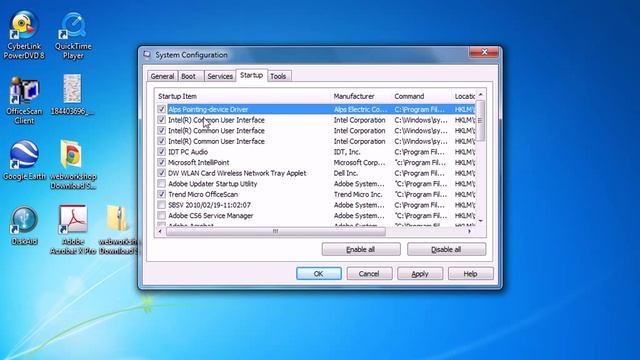Click the vertical scrollbar thumb
This screenshot has width=640, height=360.
(x=480, y=120)
